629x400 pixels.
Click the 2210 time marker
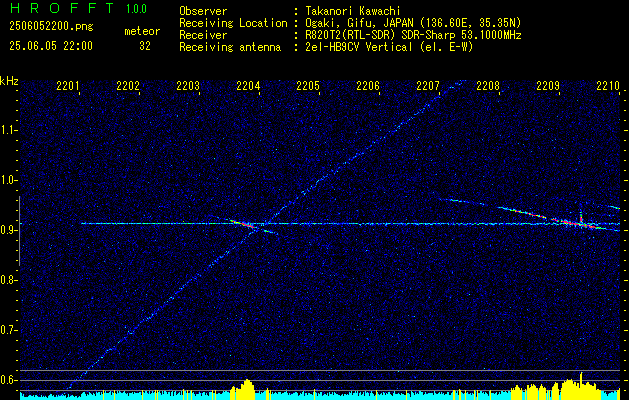608,86
